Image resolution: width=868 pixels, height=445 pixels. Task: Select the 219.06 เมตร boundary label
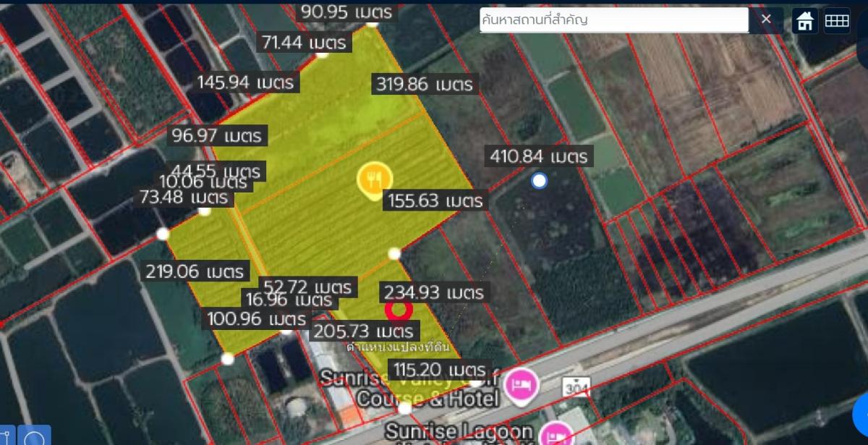(x=195, y=272)
